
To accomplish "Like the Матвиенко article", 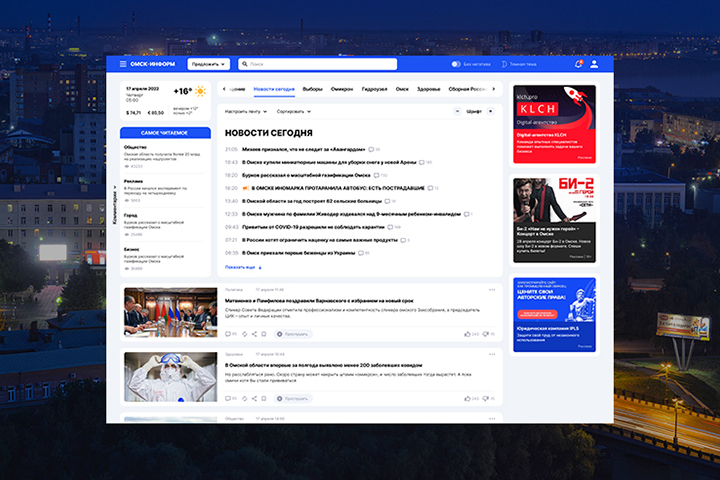I will pyautogui.click(x=467, y=334).
